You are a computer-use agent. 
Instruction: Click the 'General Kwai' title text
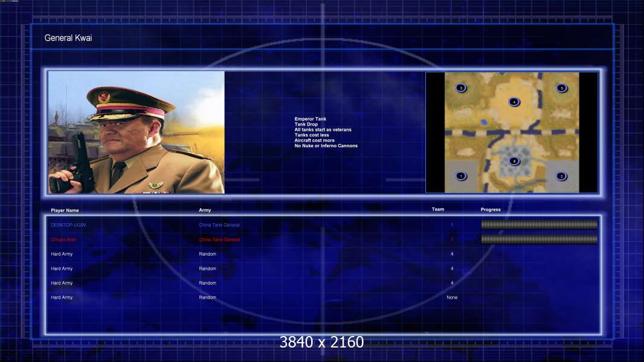(68, 38)
